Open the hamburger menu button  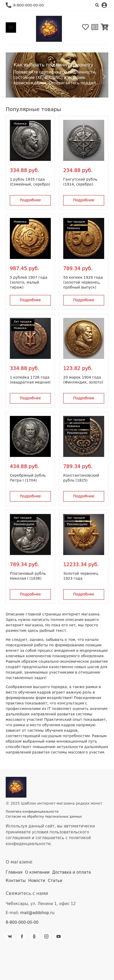(x=11, y=28)
